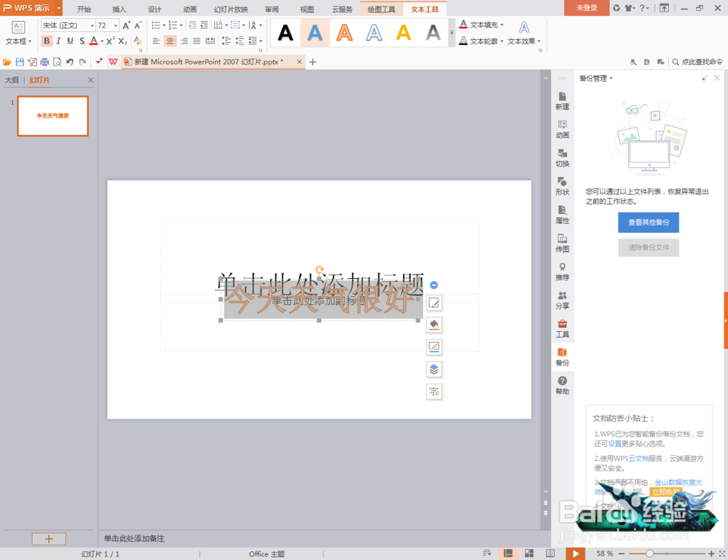Click the zoom slider handle

(x=649, y=553)
